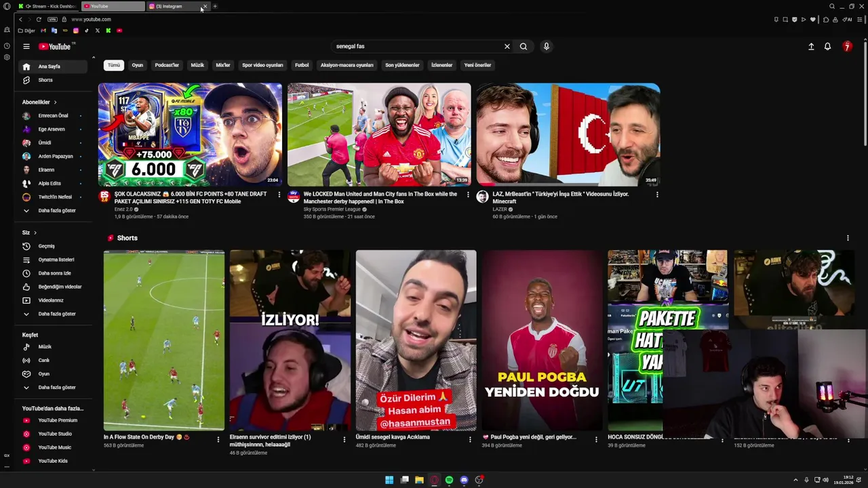Switch to Stream - Kick Dashboard tab

coord(47,6)
